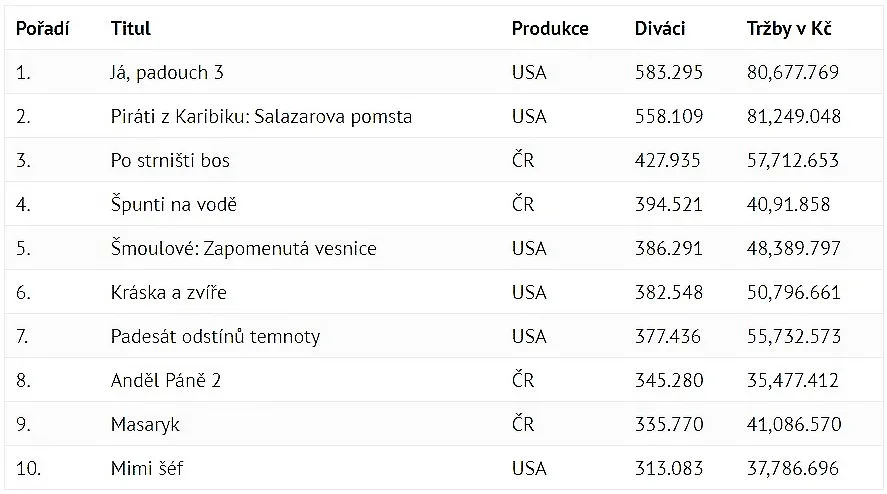This screenshot has width=887, height=494.
Task: Click the Diváci column header
Action: (660, 28)
